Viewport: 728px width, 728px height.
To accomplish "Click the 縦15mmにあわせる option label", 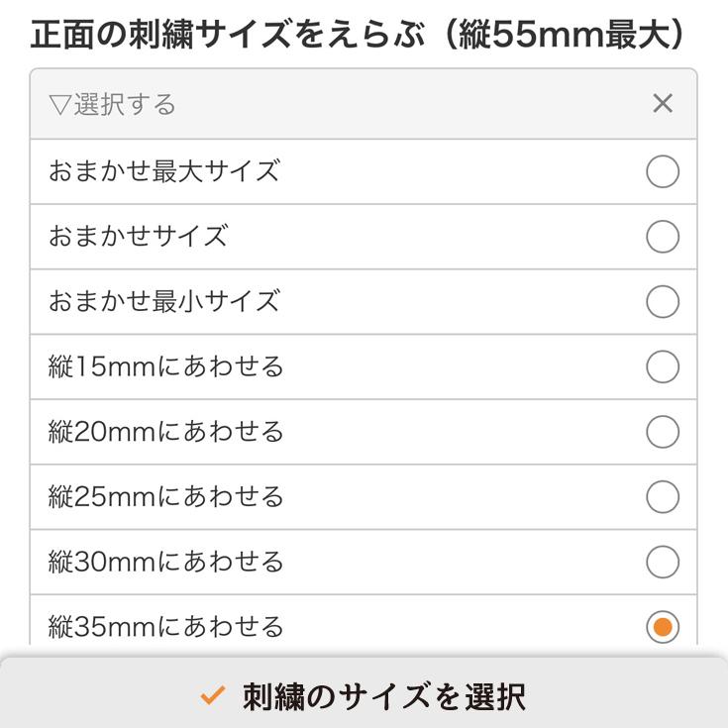I will pyautogui.click(x=165, y=366).
